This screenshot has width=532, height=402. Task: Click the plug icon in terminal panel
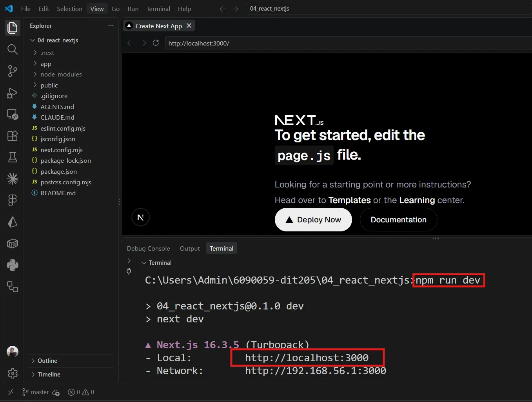pos(129,271)
